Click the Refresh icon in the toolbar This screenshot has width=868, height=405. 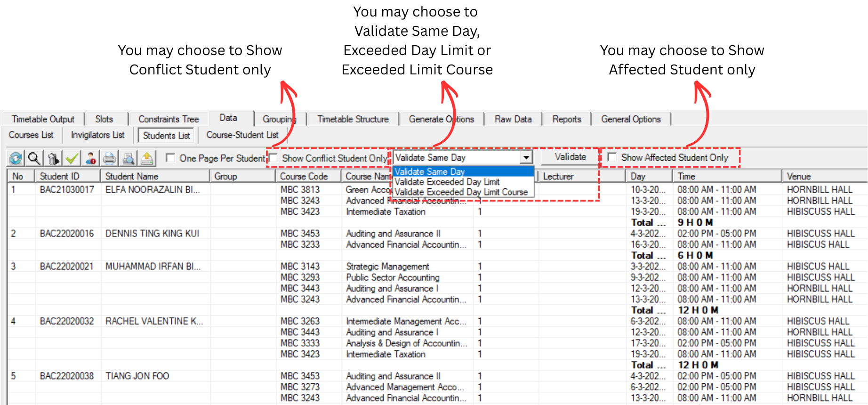coord(16,158)
